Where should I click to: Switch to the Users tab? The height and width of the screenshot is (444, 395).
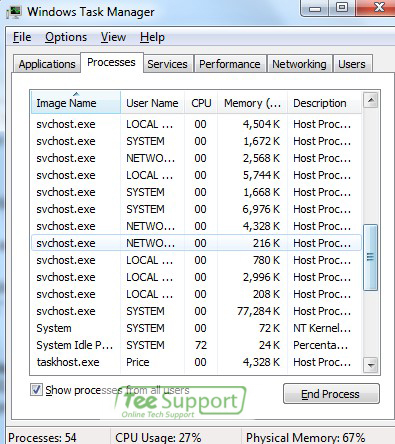352,64
